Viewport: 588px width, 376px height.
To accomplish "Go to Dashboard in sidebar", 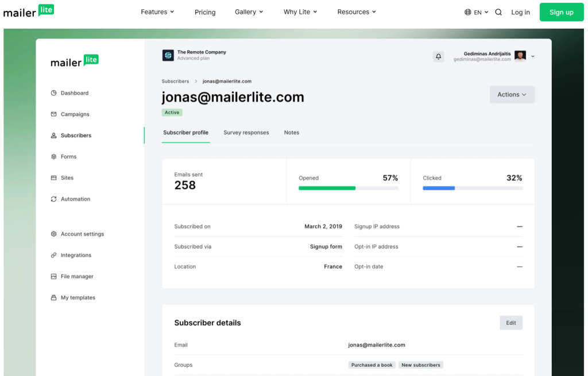I will pos(75,93).
